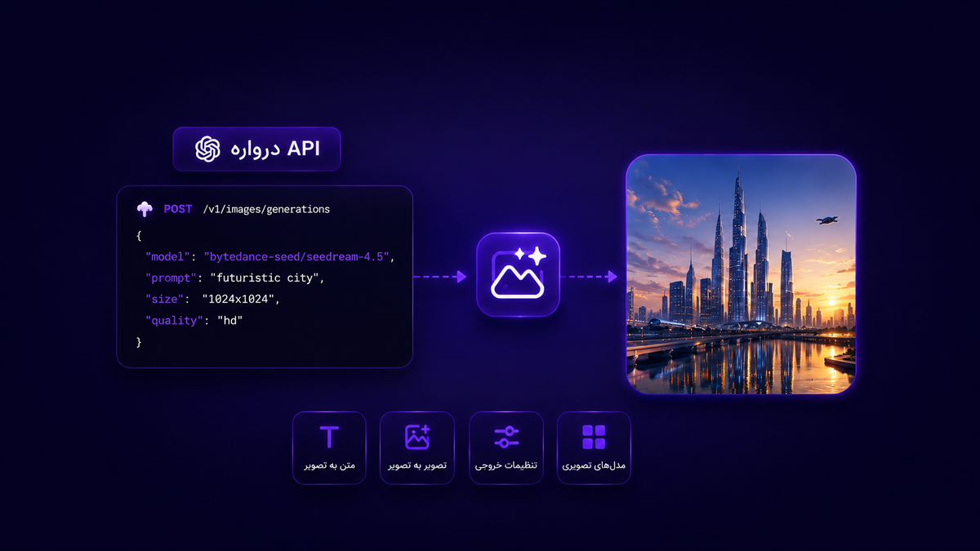Open the «تنظیمات خروجی» card
Image resolution: width=980 pixels, height=551 pixels.
coord(506,448)
